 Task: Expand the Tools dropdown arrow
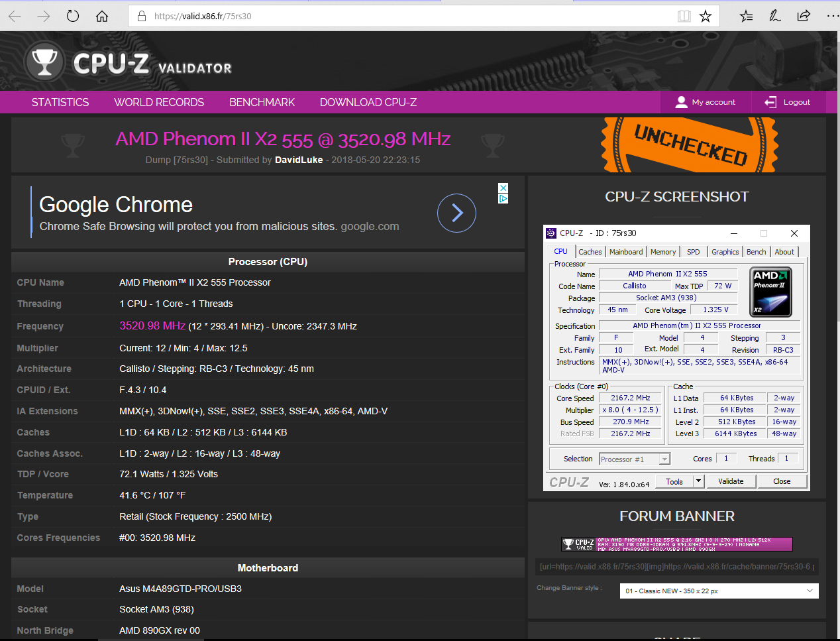pyautogui.click(x=698, y=481)
